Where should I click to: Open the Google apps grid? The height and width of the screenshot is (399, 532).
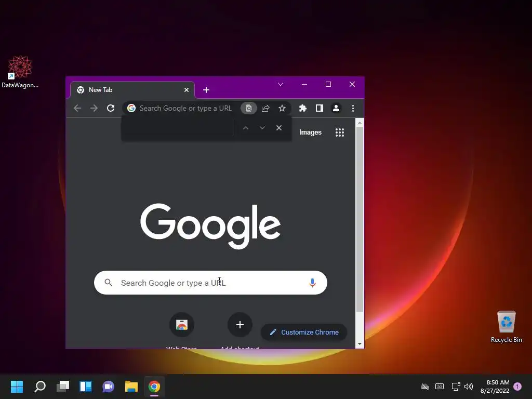pos(340,132)
